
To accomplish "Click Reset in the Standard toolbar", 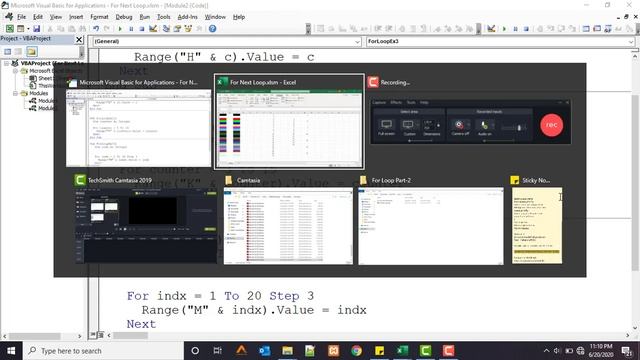I will pos(142,29).
